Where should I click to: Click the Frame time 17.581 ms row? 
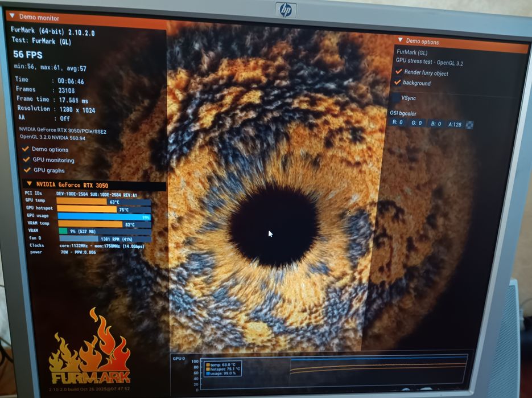coord(52,100)
